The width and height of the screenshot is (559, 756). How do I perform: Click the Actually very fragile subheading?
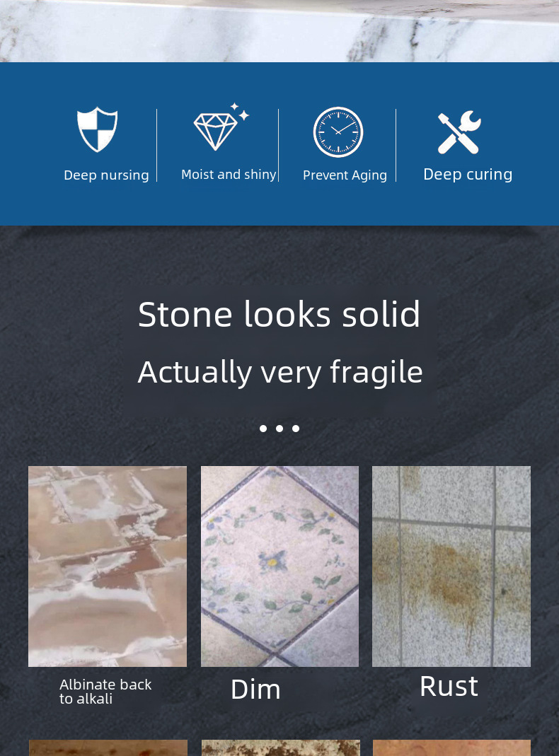(280, 372)
